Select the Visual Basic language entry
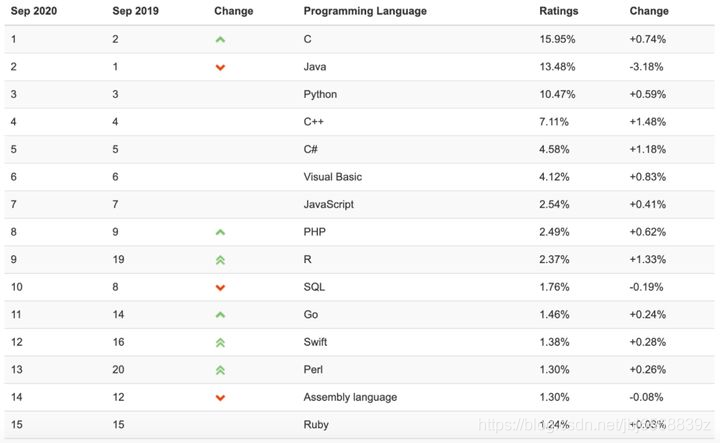 point(332,177)
